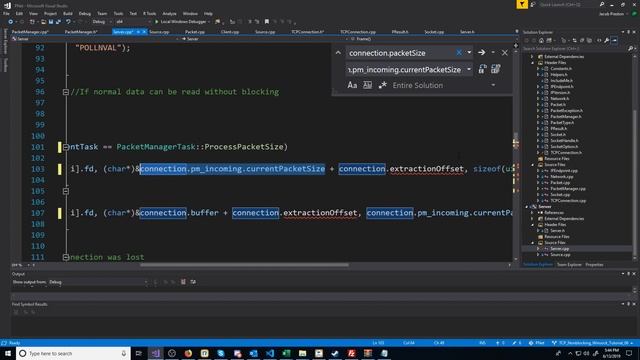The height and width of the screenshot is (360, 640).
Task: Close the find and replace widget
Action: 505,53
